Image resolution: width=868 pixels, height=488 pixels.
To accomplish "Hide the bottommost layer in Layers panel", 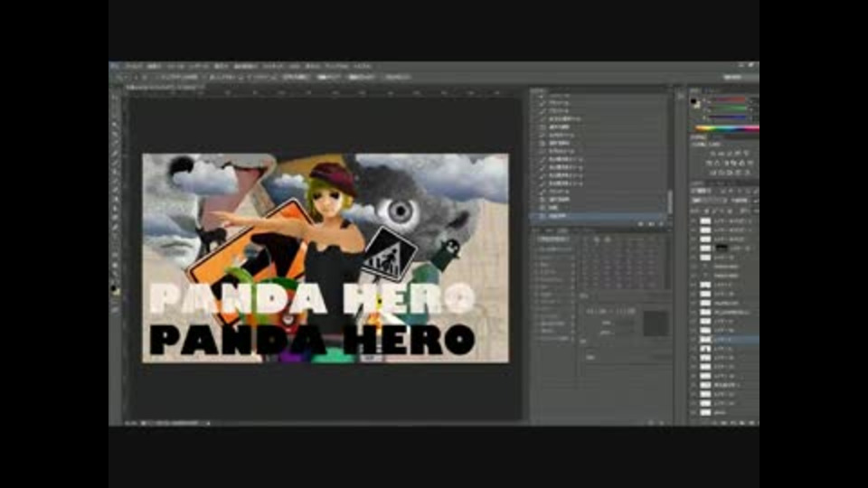I will tap(694, 412).
